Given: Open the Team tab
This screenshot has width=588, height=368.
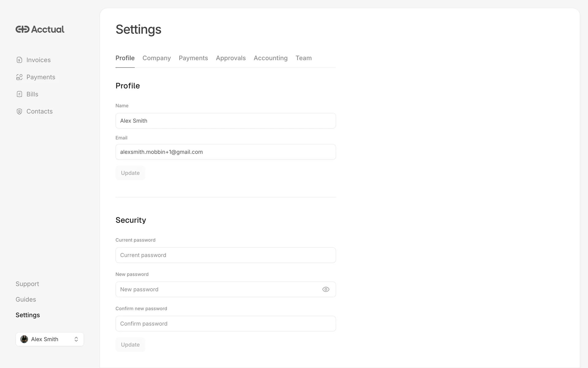Looking at the screenshot, I should click(x=303, y=58).
